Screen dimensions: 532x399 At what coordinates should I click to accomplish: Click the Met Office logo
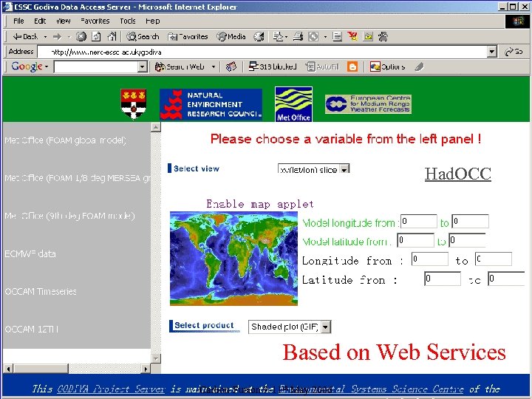(293, 104)
